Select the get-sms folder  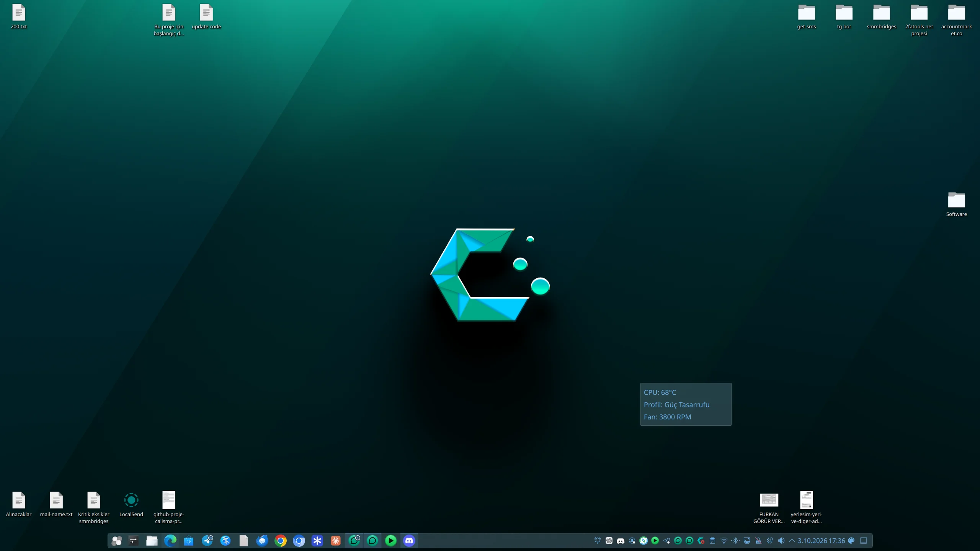click(807, 16)
